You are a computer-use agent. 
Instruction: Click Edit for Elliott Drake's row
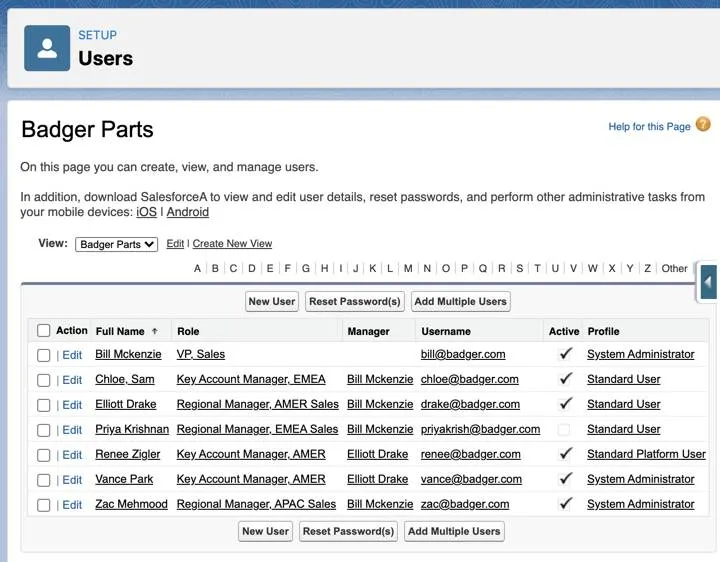[x=72, y=405]
